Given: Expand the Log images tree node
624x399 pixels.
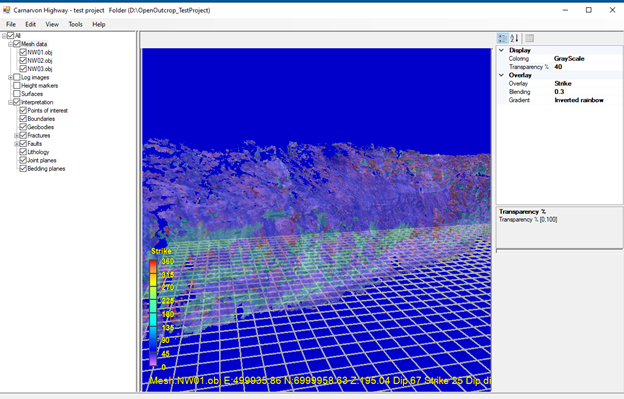Looking at the screenshot, I should (10, 78).
